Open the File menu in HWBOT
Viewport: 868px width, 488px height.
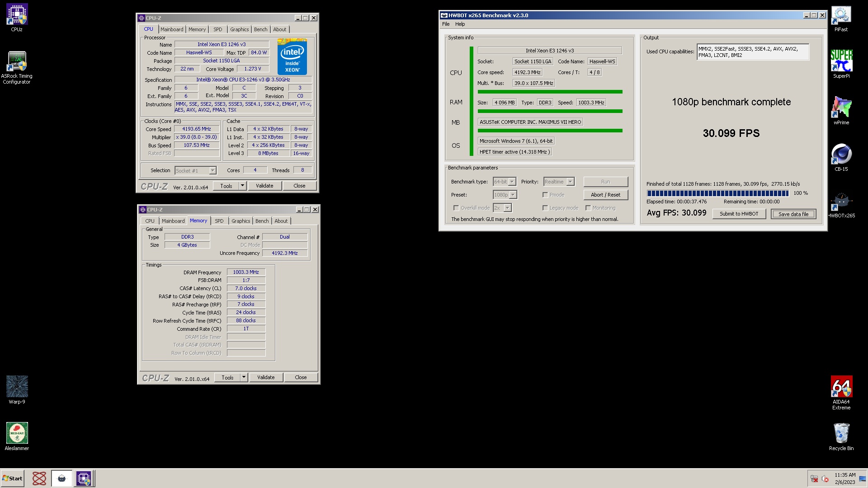point(446,24)
